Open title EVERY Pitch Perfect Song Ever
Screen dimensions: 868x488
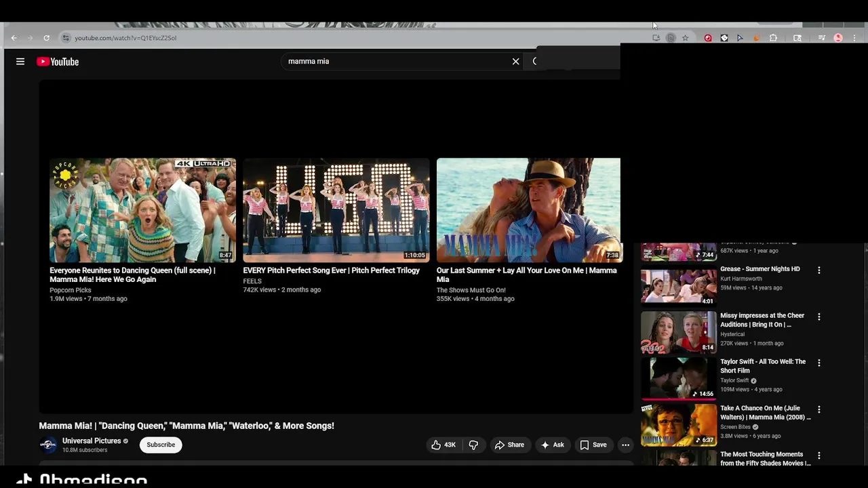click(x=332, y=270)
